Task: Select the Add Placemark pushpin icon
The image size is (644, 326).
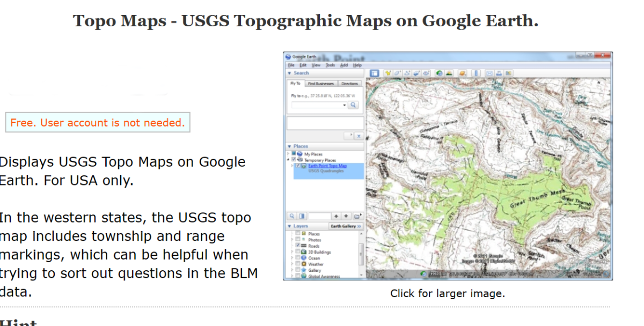Action: point(388,73)
